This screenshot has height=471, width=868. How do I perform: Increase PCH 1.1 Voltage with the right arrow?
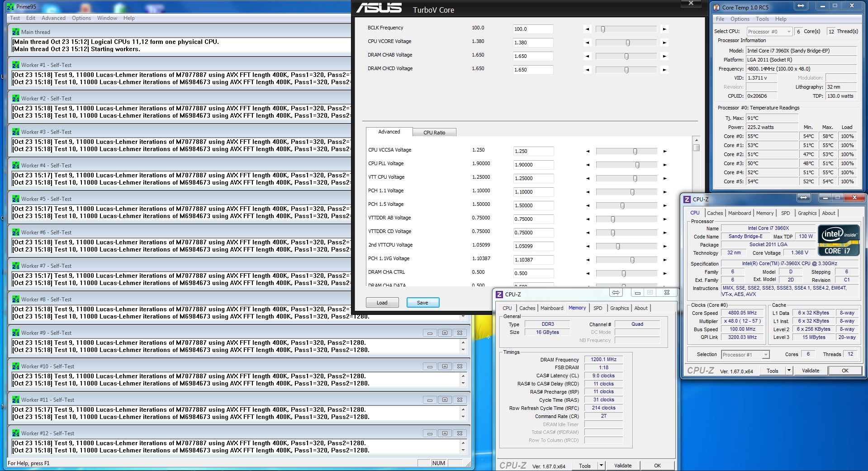click(665, 192)
